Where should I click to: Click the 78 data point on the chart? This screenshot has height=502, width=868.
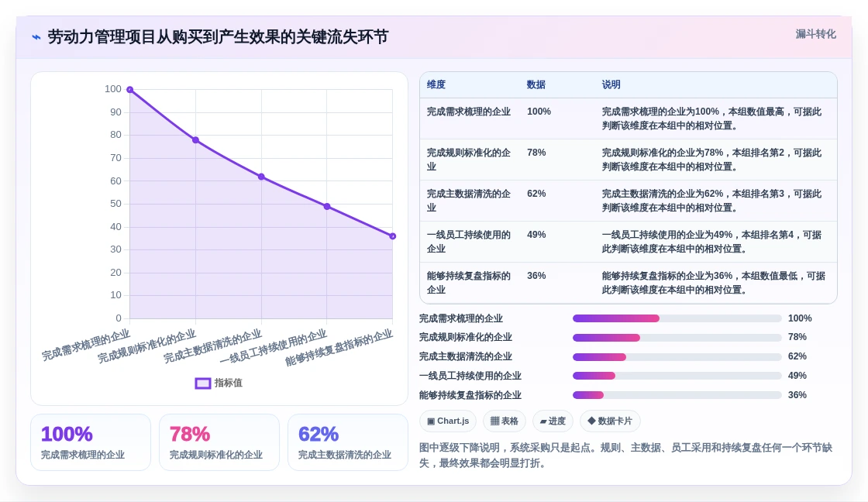(x=195, y=140)
